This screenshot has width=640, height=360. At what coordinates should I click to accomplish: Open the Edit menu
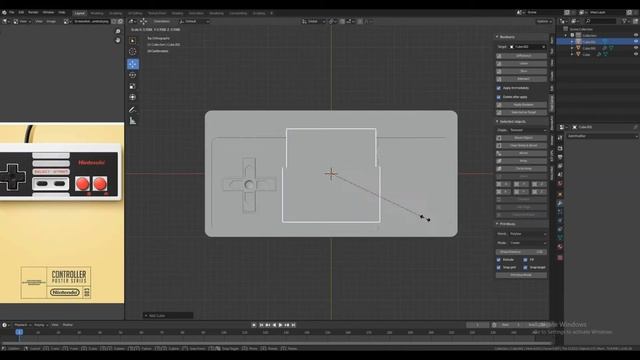(21, 13)
